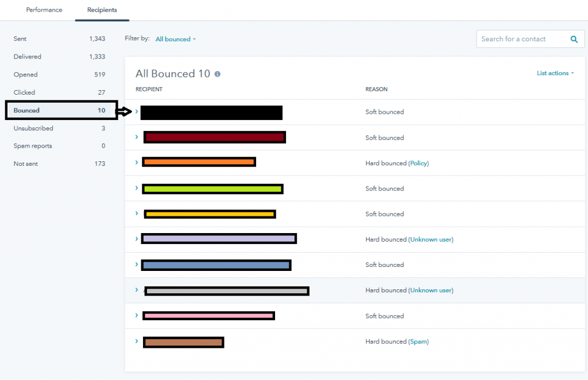This screenshot has height=380, width=588.
Task: Show Opened recipients list
Action: 59,75
